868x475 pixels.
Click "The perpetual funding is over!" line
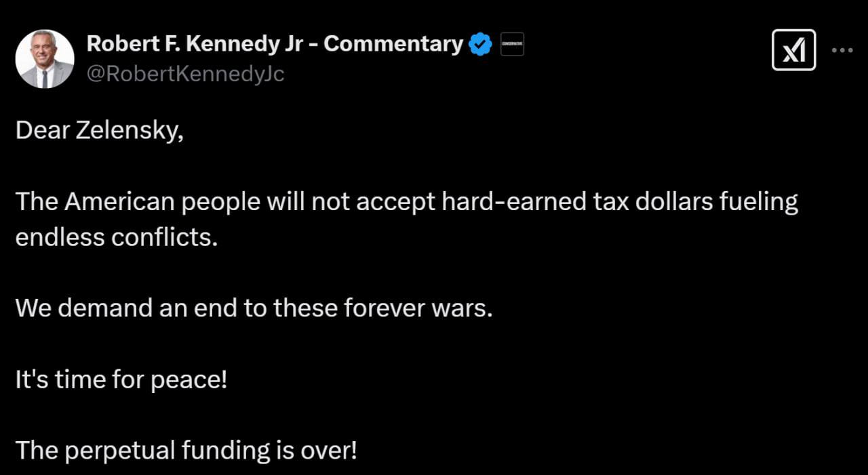click(x=185, y=450)
